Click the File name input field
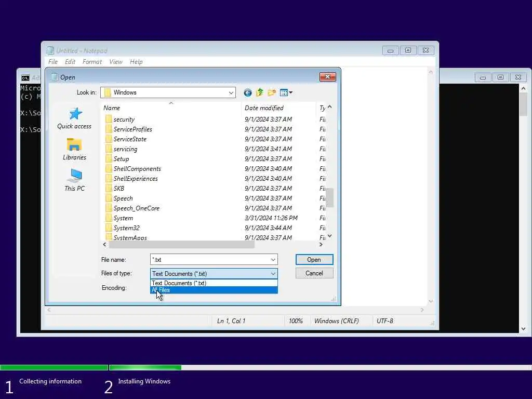Image resolution: width=532 pixels, height=399 pixels. [210, 260]
